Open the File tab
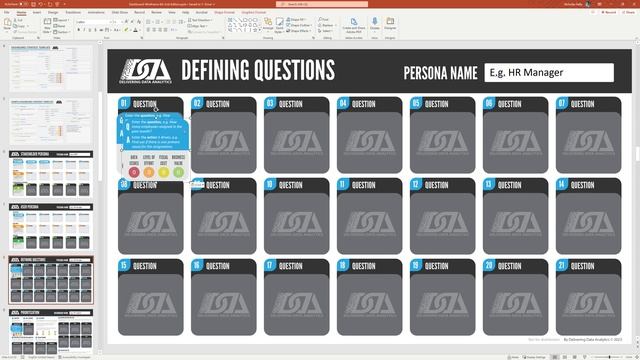Screen dimensions: 640x360 tap(7, 12)
